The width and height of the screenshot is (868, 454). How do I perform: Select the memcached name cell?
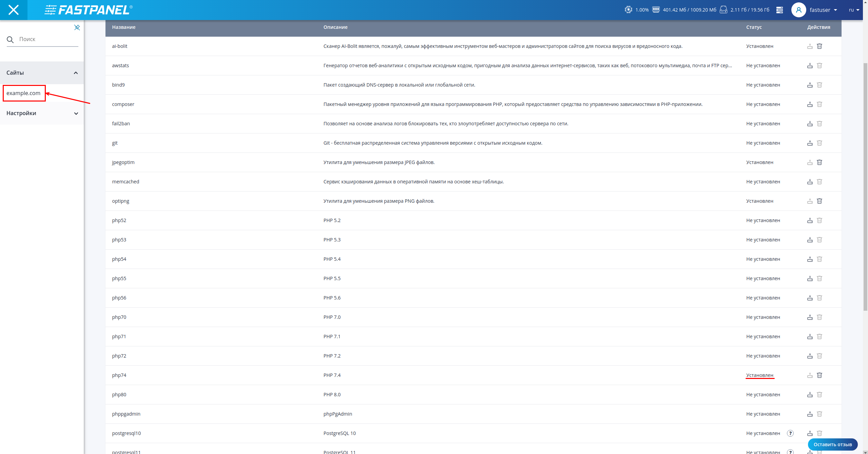pos(126,182)
